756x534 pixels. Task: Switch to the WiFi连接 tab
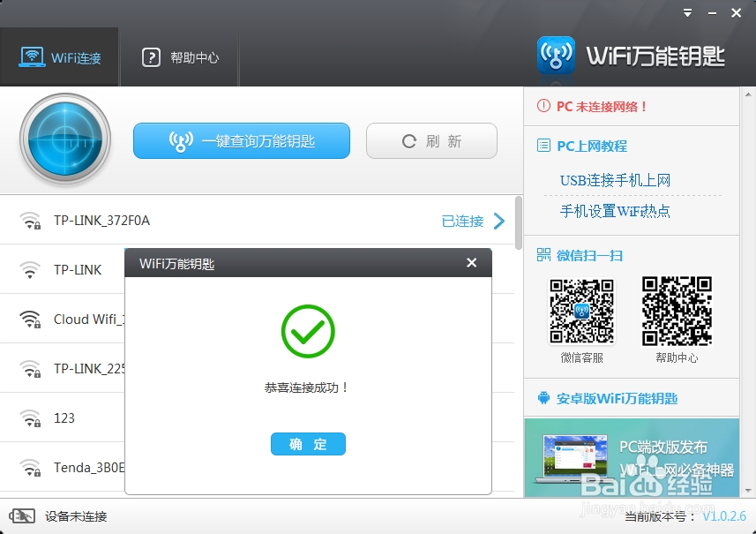[x=59, y=57]
